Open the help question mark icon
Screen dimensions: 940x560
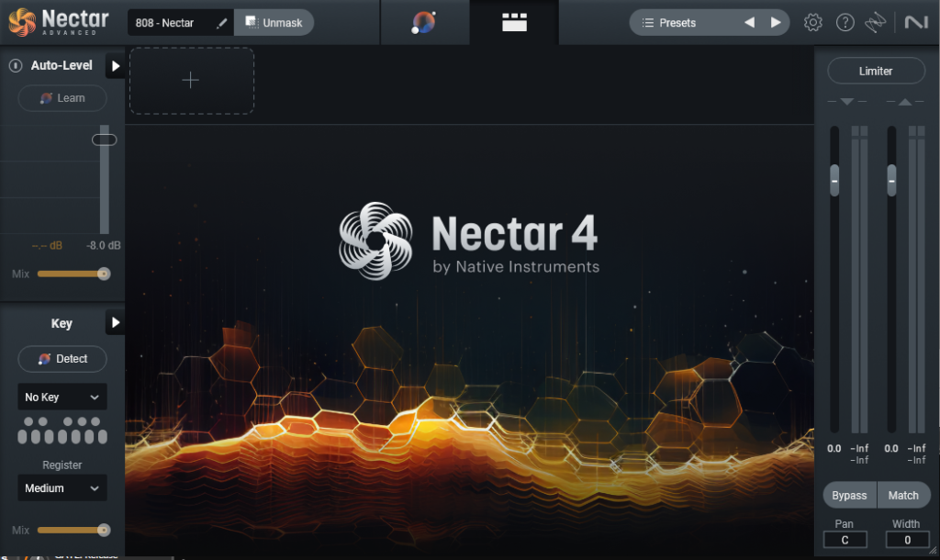click(x=845, y=22)
